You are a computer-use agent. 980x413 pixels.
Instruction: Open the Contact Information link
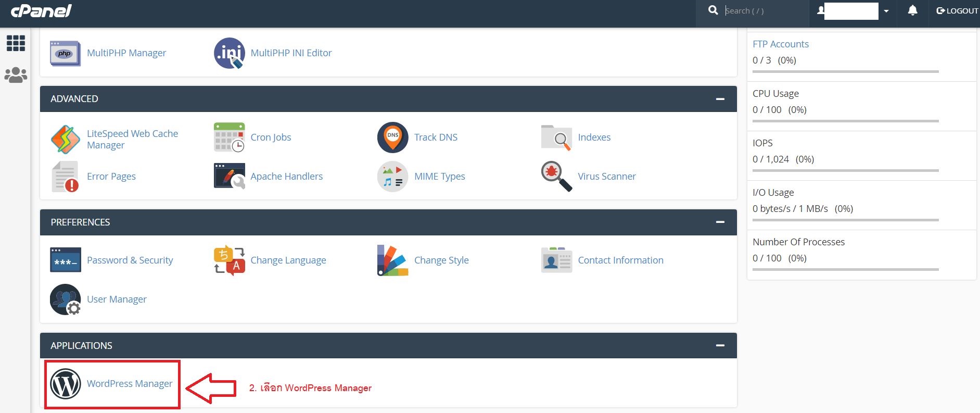(620, 260)
